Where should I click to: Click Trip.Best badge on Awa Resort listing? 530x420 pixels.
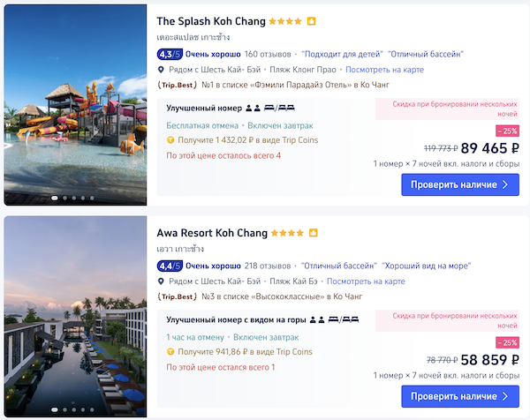[178, 296]
